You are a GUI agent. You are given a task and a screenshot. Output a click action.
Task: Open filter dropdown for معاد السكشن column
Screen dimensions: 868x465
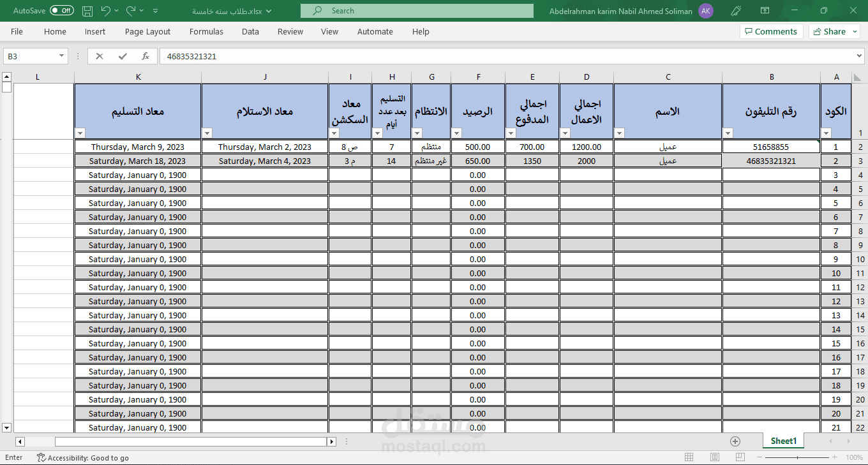334,133
